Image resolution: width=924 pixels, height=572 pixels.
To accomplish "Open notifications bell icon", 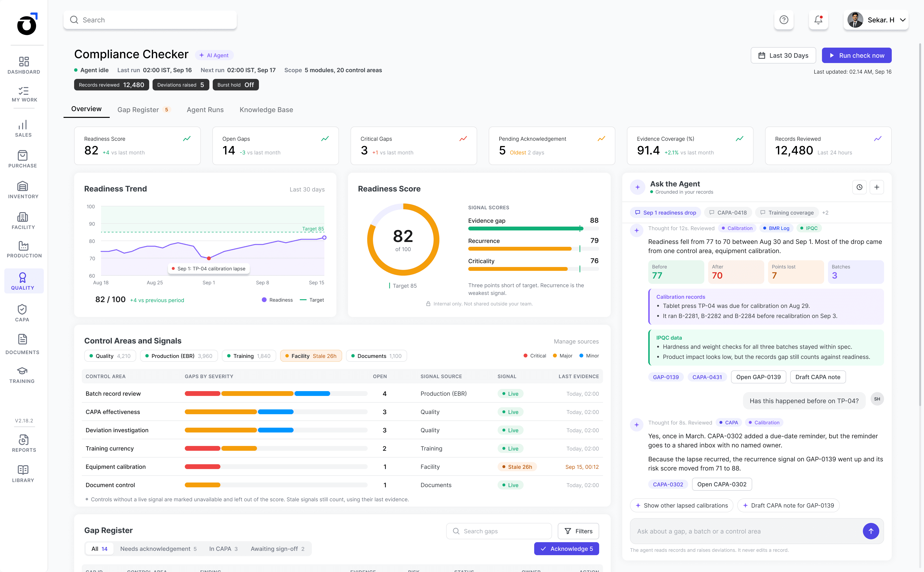I will 818,20.
